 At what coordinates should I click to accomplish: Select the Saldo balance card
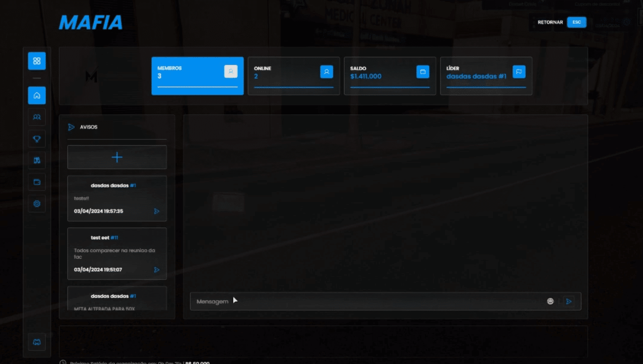[x=390, y=76]
